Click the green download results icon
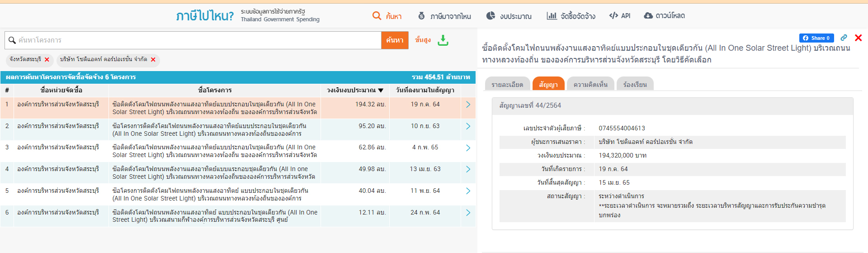868x253 pixels. (x=443, y=40)
